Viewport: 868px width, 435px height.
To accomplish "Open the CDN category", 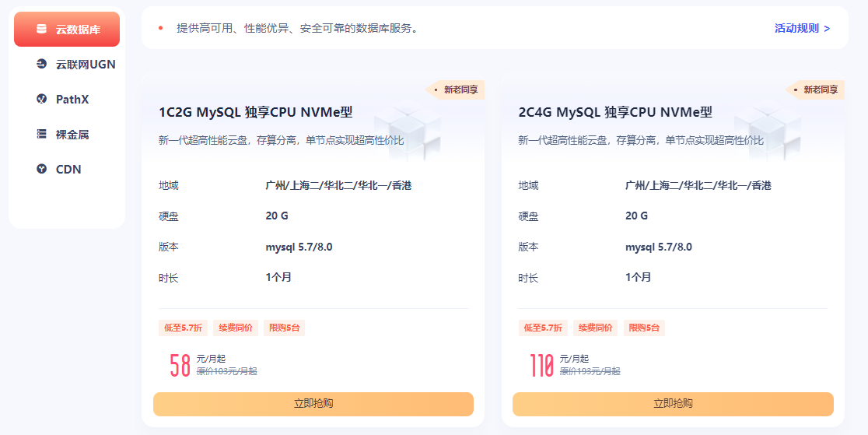I will click(68, 169).
